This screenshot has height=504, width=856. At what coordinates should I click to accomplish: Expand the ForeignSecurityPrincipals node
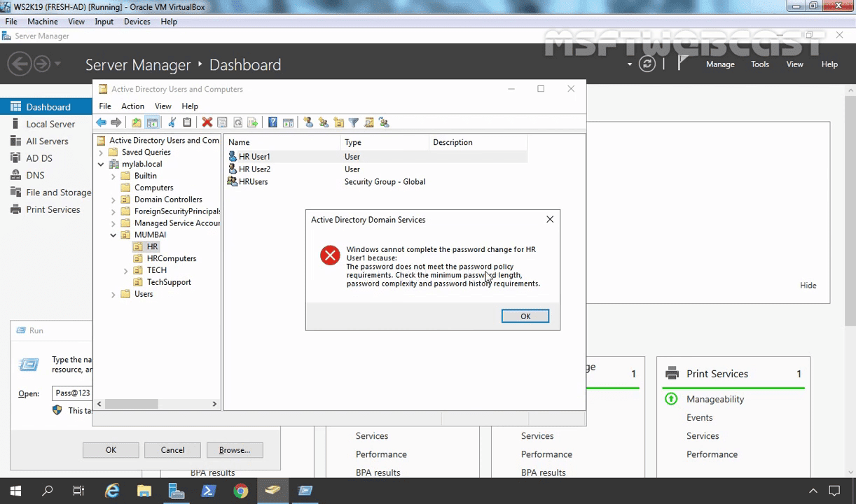(x=113, y=211)
